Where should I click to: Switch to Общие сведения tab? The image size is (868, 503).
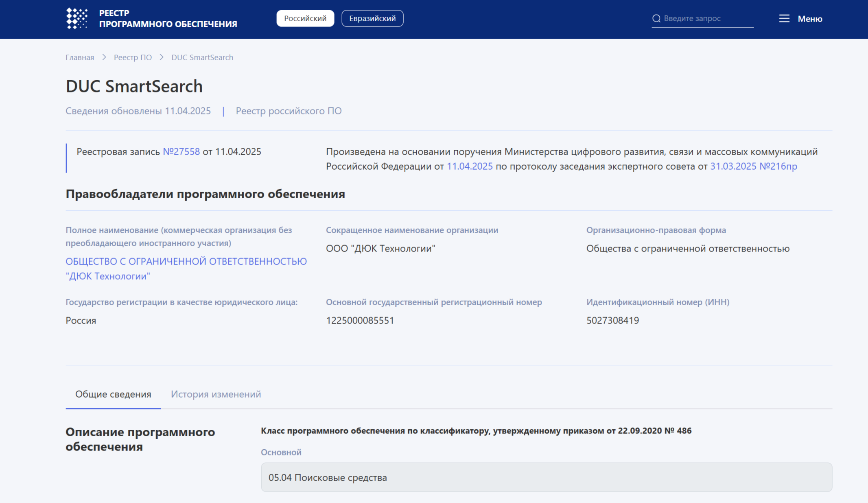tap(113, 394)
